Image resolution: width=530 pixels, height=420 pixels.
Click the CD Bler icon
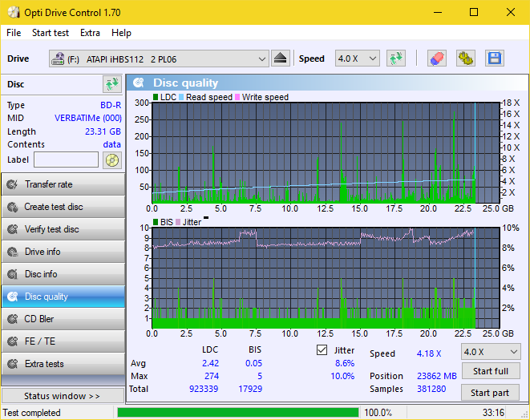[x=13, y=319]
